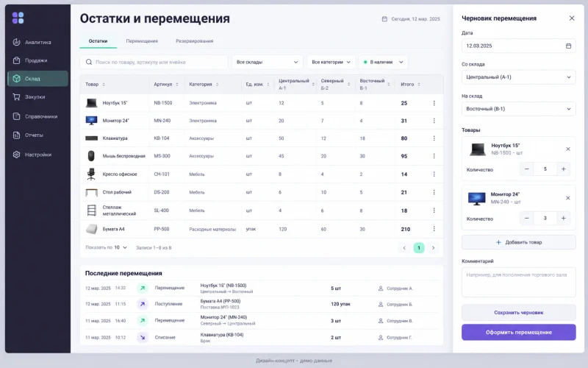This screenshot has height=368, width=588.
Task: Open the Аналитика section in sidebar
Action: [37, 42]
